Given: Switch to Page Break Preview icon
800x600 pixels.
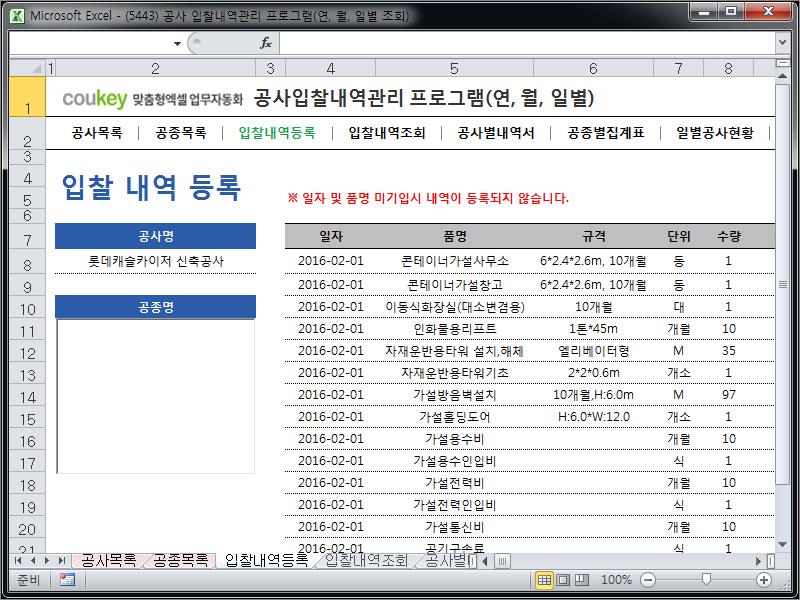Looking at the screenshot, I should click(x=582, y=580).
